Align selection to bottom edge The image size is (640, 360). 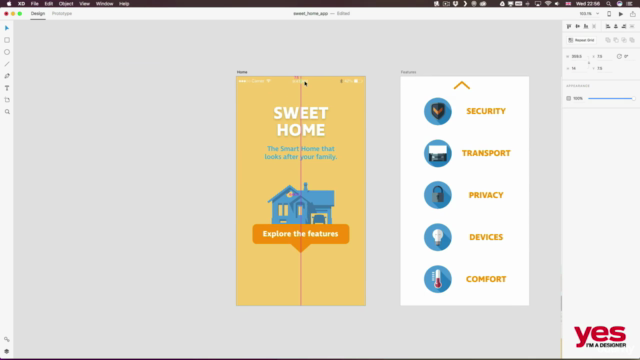coord(586,27)
